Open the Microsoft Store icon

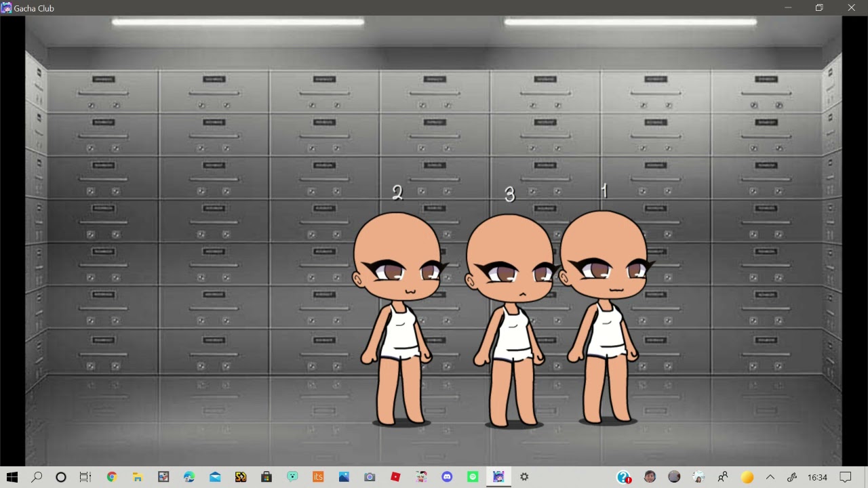[x=267, y=477]
